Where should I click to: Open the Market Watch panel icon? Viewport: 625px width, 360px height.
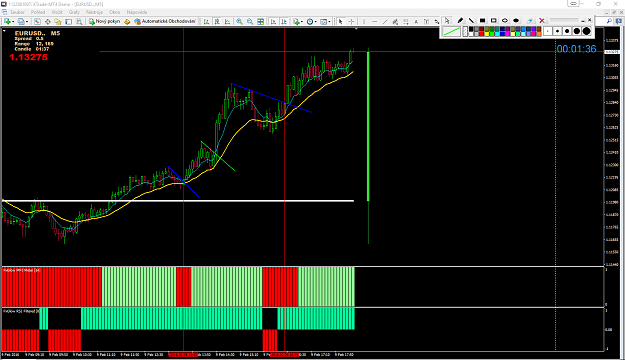click(37, 22)
